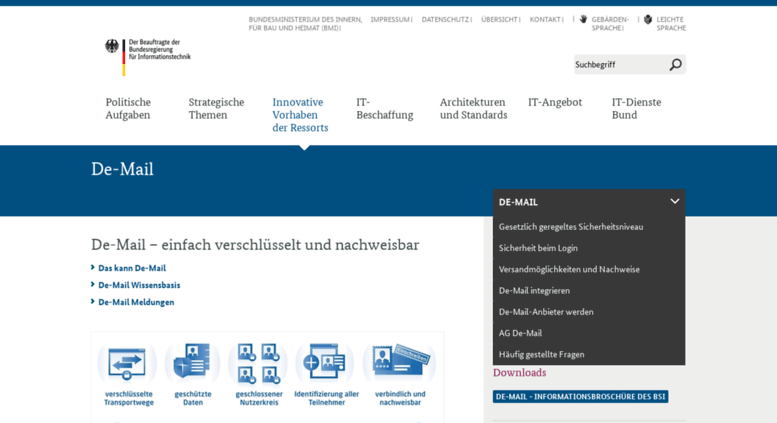Image resolution: width=777 pixels, height=423 pixels.
Task: Collapse the DE-MAIL menu chevron
Action: point(674,202)
